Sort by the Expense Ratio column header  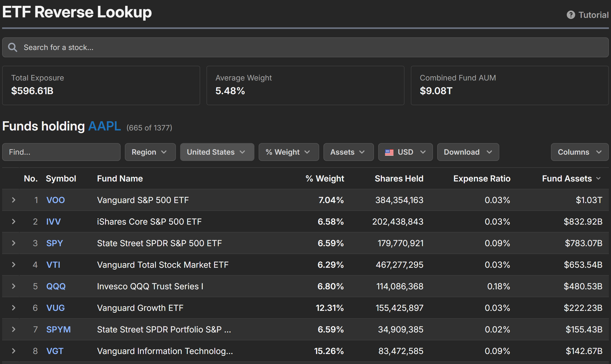click(482, 179)
